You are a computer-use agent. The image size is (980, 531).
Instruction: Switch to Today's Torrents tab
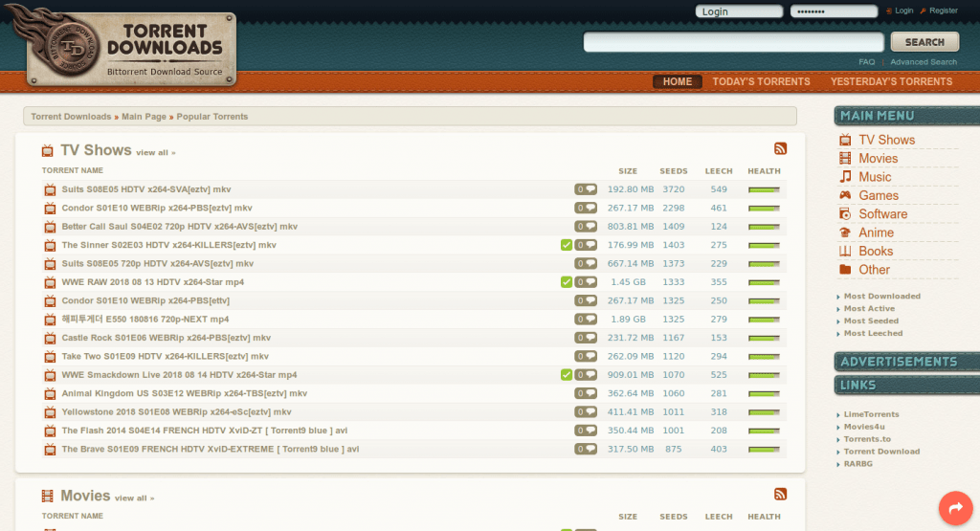761,81
